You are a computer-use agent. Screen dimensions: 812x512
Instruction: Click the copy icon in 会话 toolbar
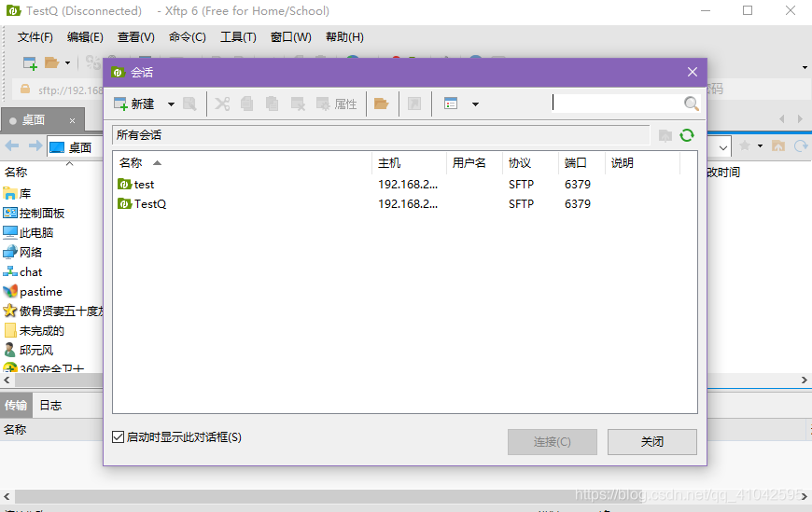click(x=247, y=104)
